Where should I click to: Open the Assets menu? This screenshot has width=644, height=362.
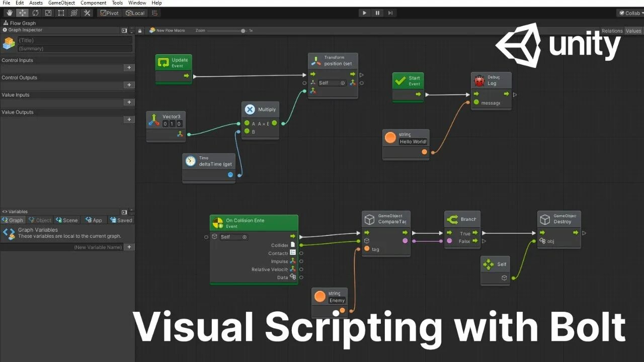pyautogui.click(x=36, y=3)
